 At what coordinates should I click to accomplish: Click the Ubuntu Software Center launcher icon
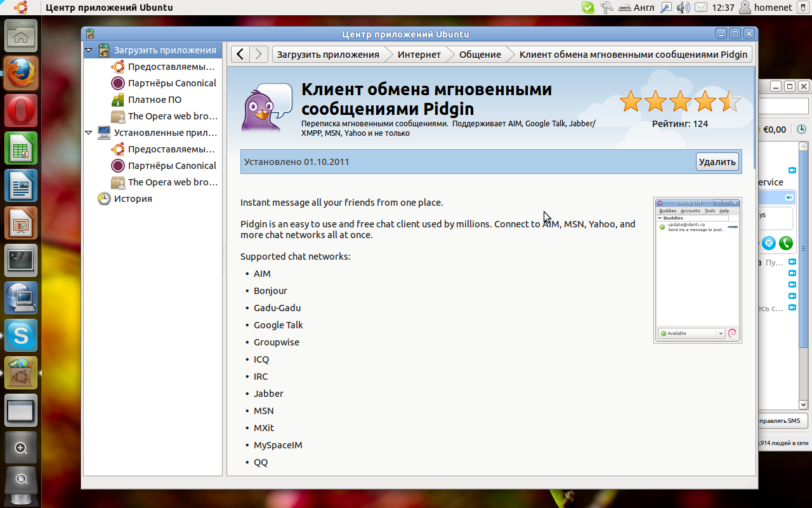22,372
